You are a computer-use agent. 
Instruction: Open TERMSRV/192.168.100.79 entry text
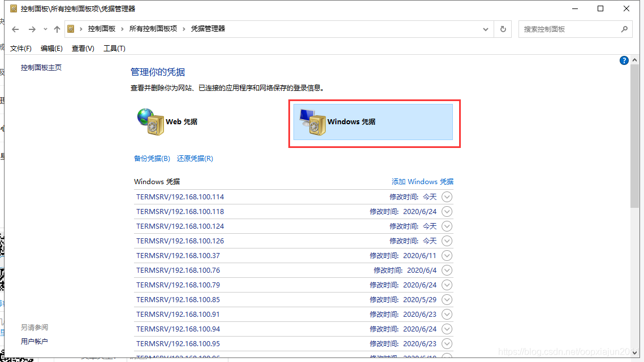click(178, 285)
